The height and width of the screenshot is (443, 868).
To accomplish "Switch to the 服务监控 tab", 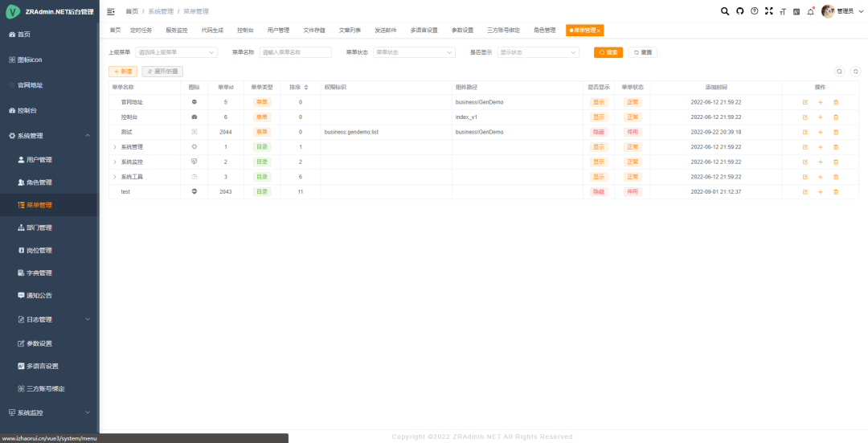I will pyautogui.click(x=177, y=31).
